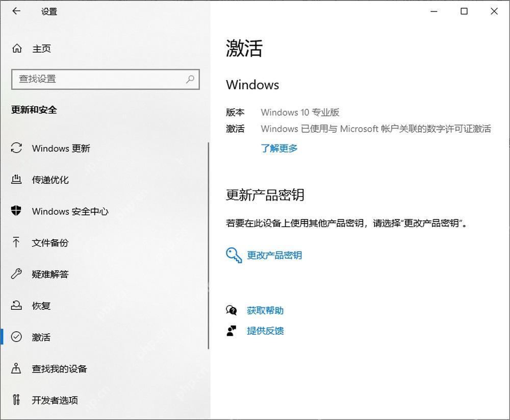Click the 查找我的设备 person icon

click(16, 368)
